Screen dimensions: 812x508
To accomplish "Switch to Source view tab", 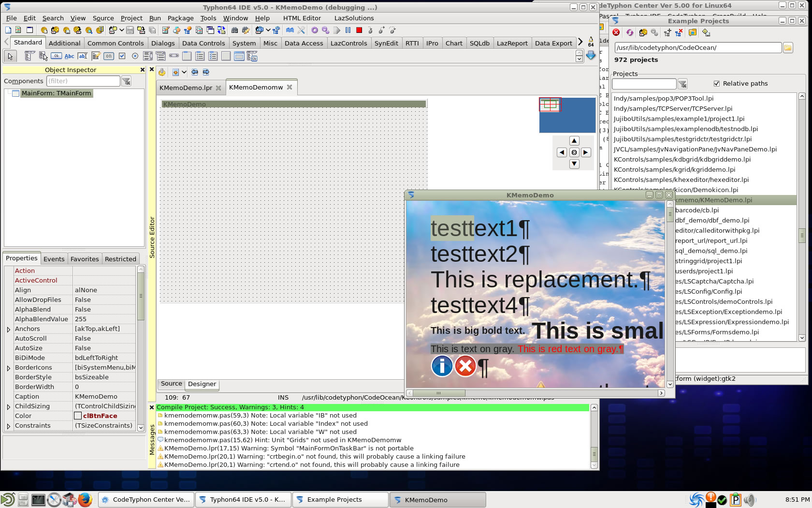I will [172, 384].
